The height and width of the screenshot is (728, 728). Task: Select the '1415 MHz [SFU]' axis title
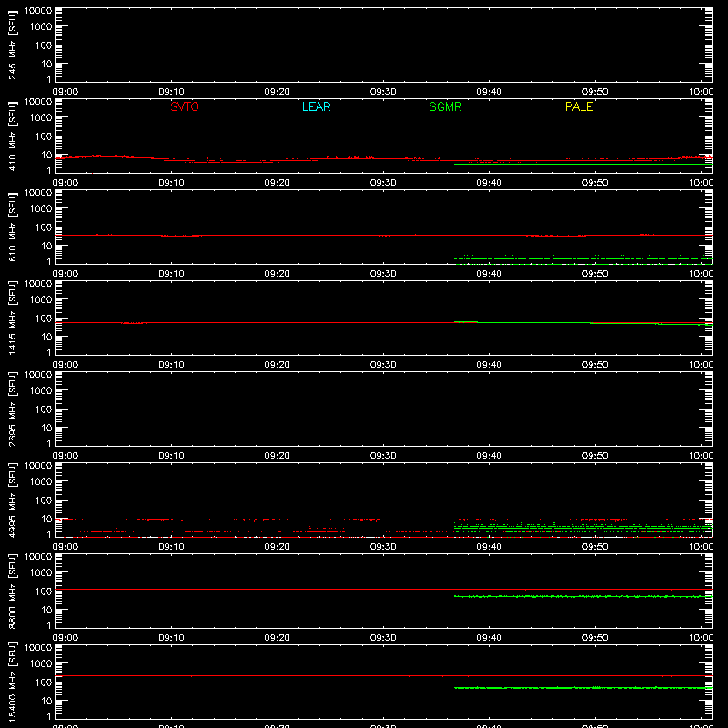(13, 318)
